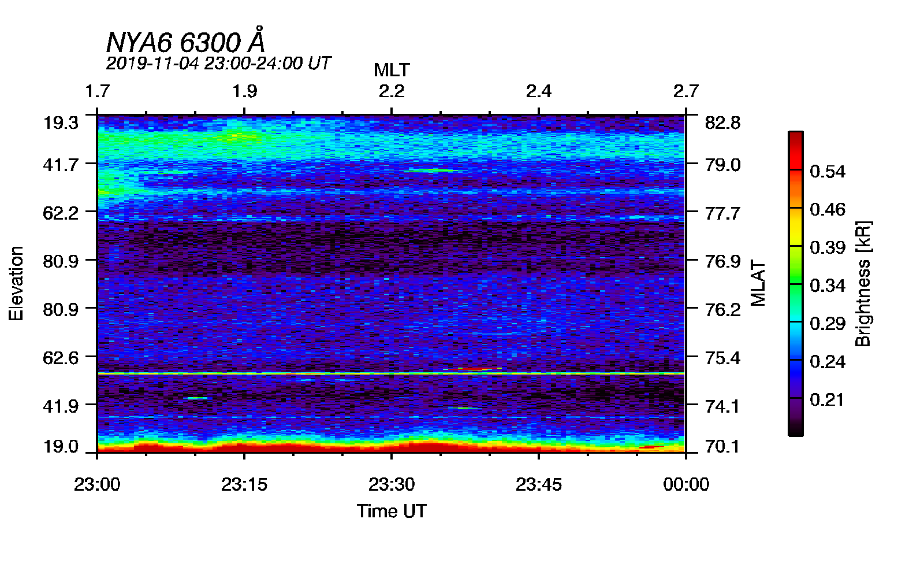The image size is (924, 578).
Task: Click MLAT tick value 75.4
Action: click(x=722, y=358)
